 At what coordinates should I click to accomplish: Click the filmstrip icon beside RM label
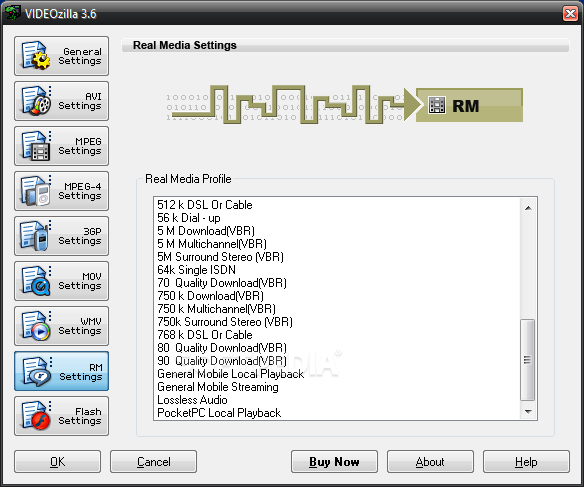pos(437,105)
